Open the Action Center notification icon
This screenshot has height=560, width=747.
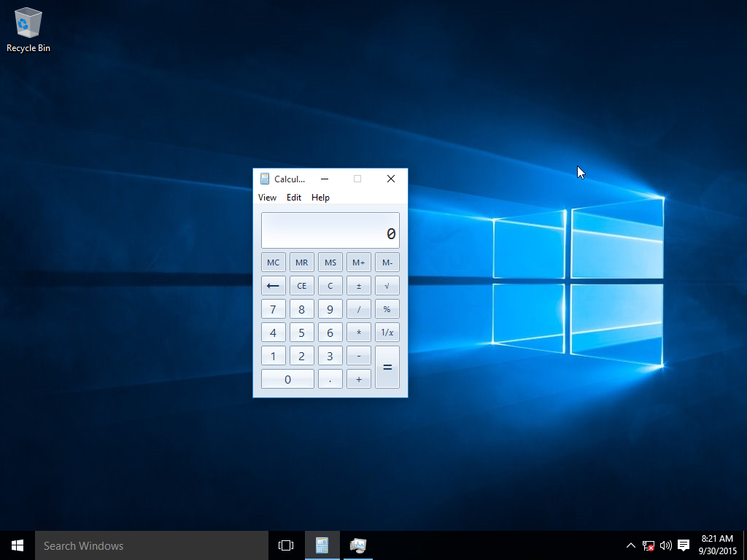coord(684,545)
